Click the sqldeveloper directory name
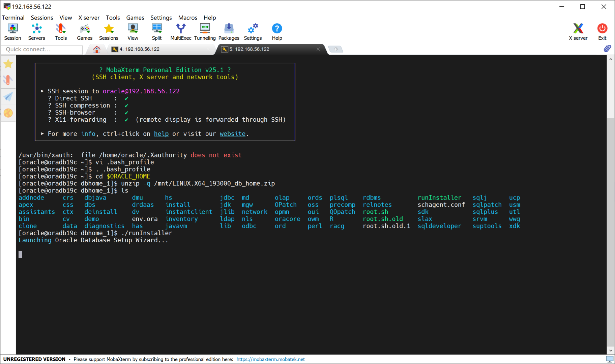This screenshot has width=615, height=364. click(439, 226)
